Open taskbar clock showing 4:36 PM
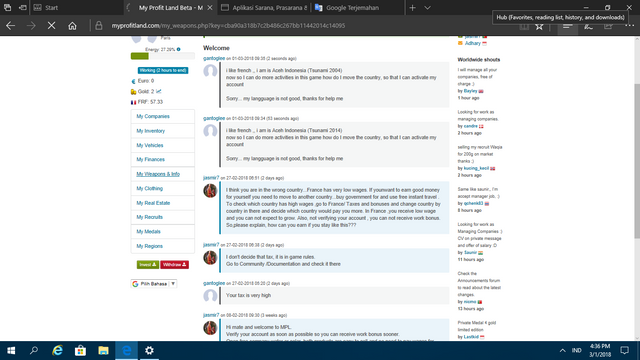The width and height of the screenshot is (640, 360). point(600,351)
